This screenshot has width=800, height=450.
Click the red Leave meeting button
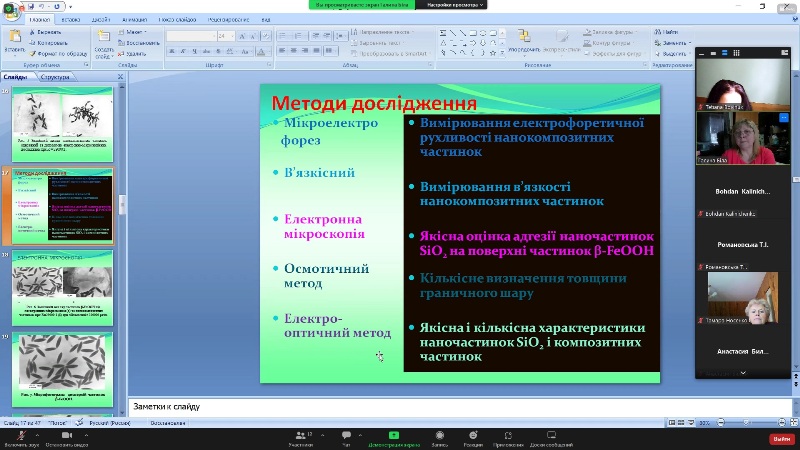point(780,439)
